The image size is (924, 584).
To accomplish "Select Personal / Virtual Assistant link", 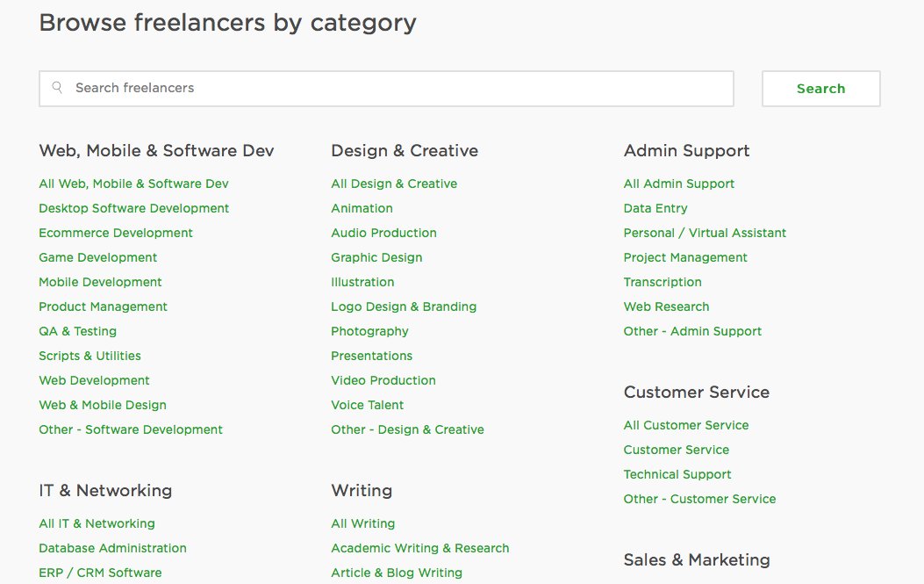I will (705, 233).
